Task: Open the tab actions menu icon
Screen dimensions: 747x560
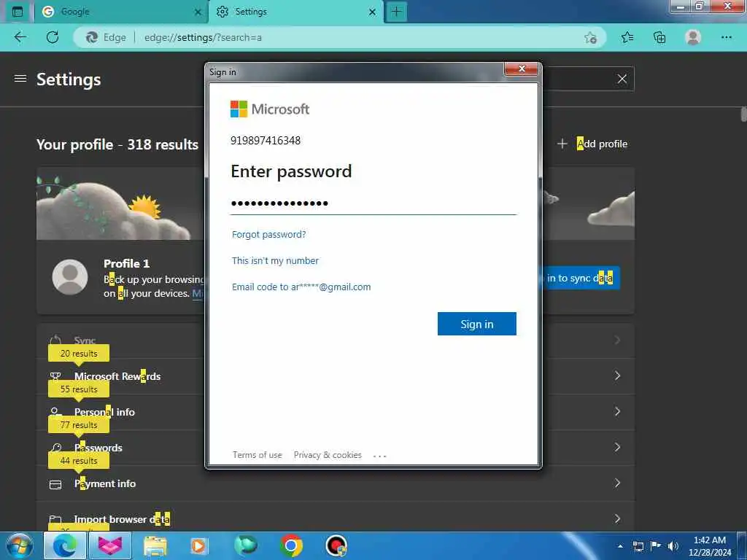Action: tap(18, 12)
